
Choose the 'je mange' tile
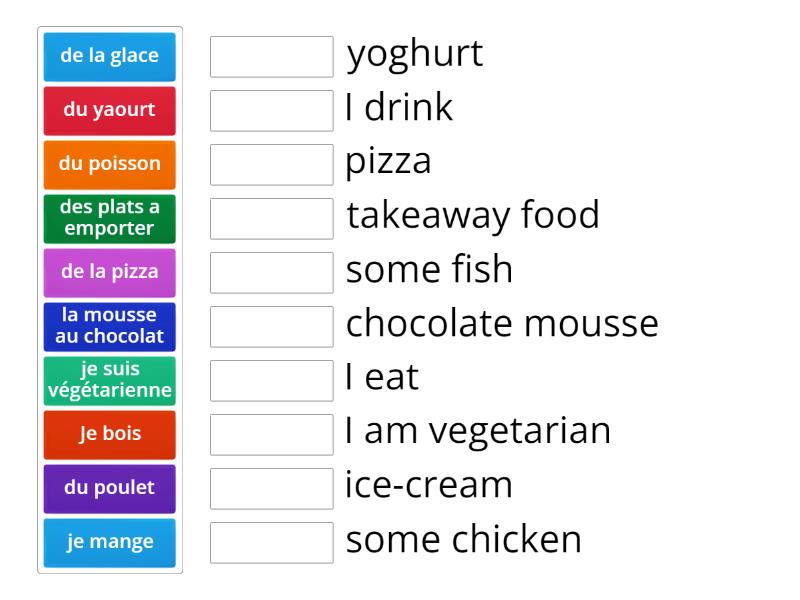(x=109, y=542)
